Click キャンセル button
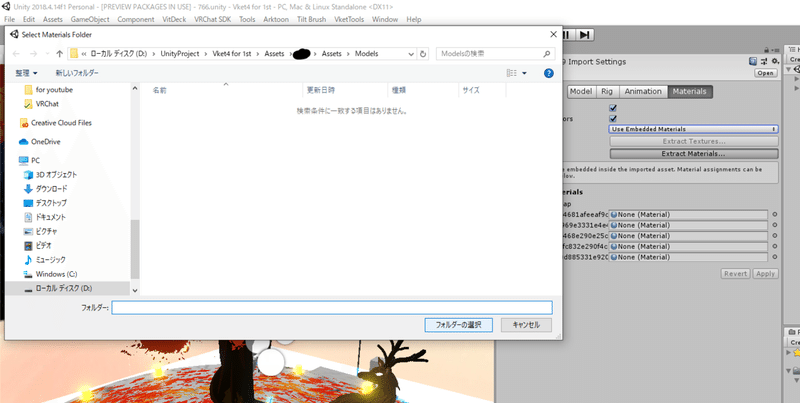Viewport: 800px width, 403px height. pos(526,325)
